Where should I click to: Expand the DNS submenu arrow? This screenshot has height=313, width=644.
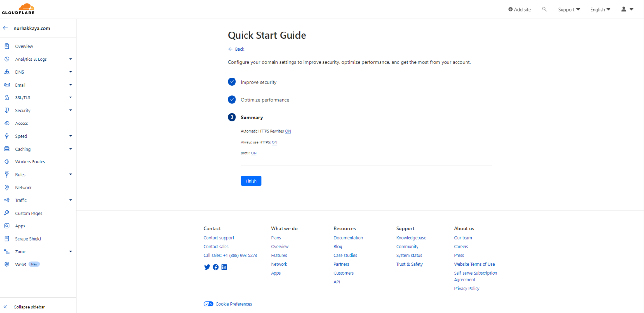click(x=70, y=72)
